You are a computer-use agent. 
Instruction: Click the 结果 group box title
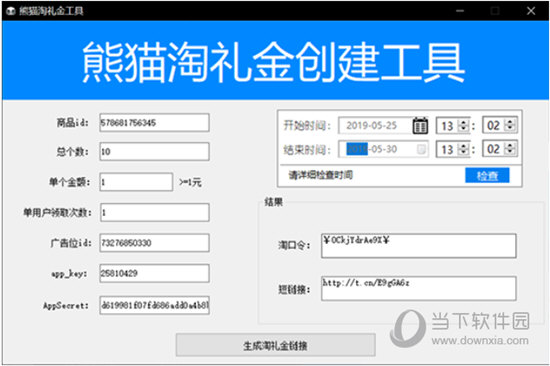point(274,202)
